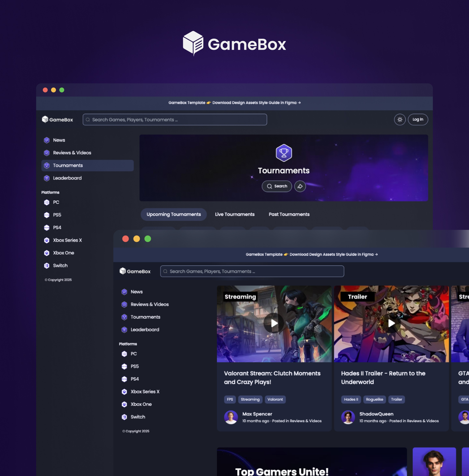Choose PC platform icon in front window

click(x=124, y=354)
